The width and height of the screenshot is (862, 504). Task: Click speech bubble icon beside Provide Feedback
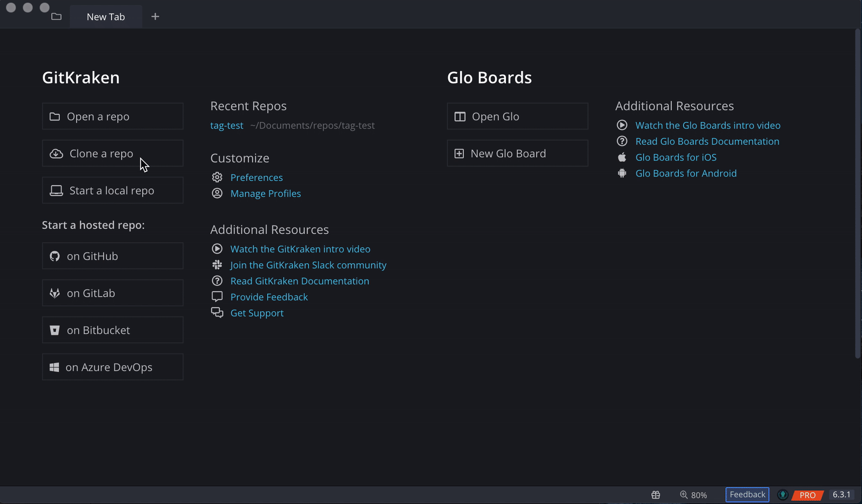pyautogui.click(x=217, y=297)
